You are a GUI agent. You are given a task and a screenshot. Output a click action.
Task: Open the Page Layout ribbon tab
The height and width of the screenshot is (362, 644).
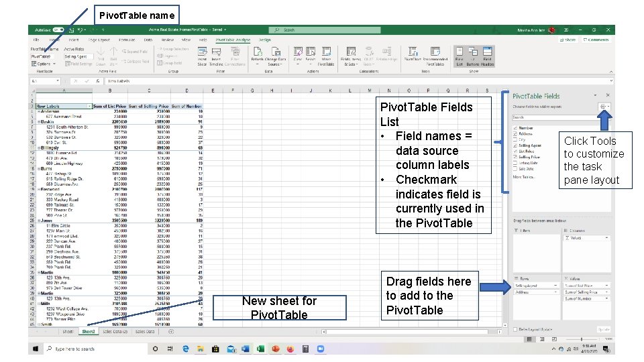coord(99,40)
